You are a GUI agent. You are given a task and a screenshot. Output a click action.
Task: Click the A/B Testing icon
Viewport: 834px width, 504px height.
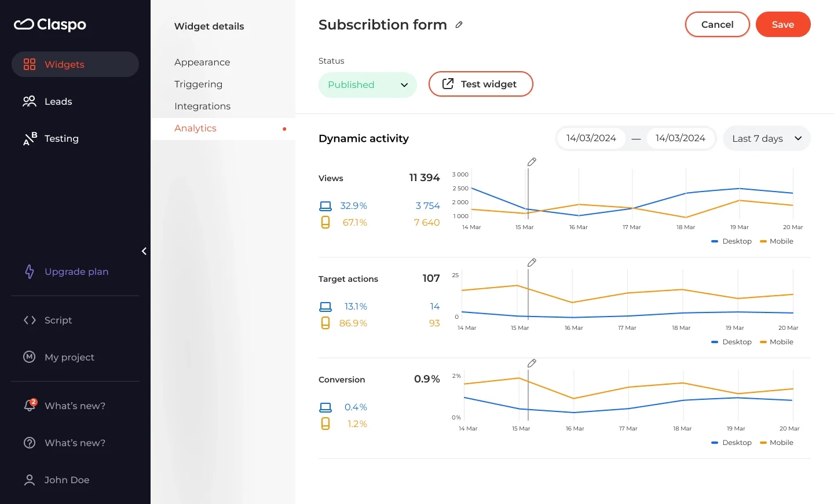click(29, 138)
